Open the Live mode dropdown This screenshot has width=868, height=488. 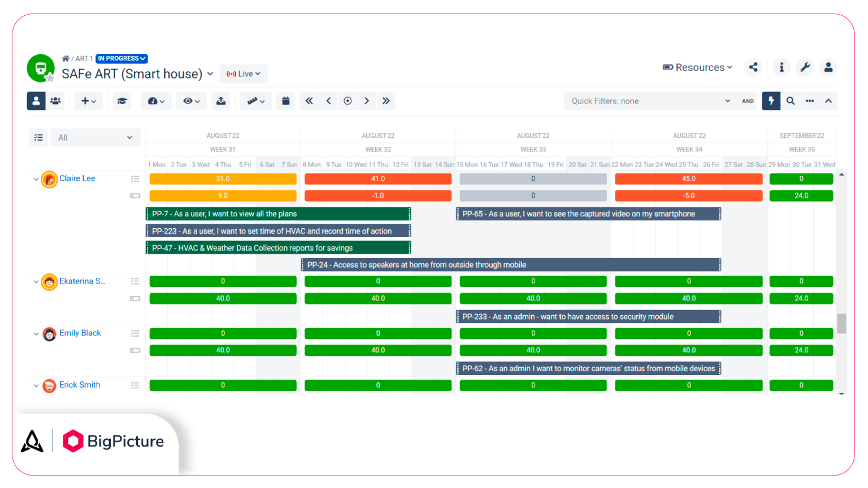coord(244,74)
